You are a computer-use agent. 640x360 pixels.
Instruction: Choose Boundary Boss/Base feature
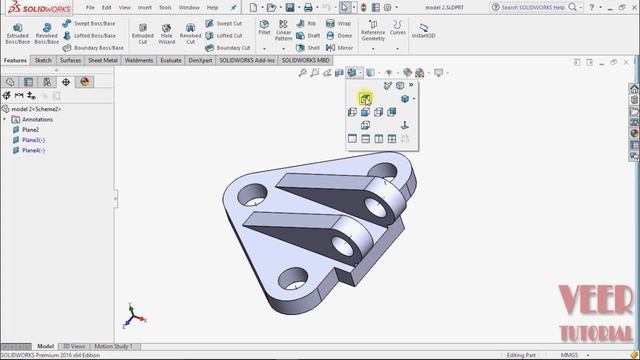click(x=93, y=48)
